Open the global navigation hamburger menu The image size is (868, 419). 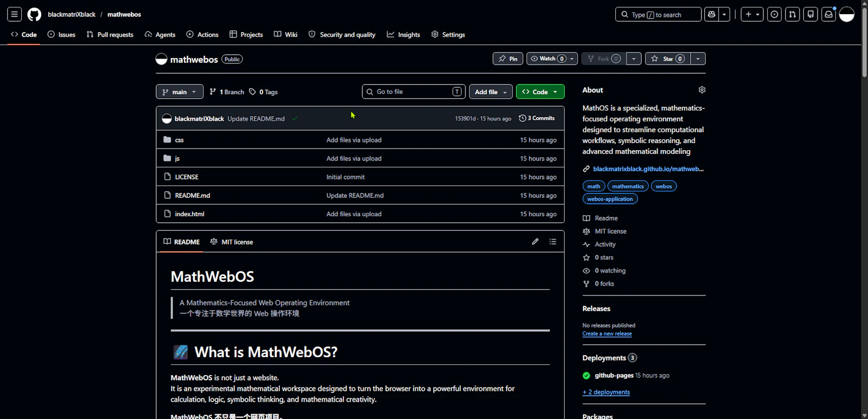15,15
